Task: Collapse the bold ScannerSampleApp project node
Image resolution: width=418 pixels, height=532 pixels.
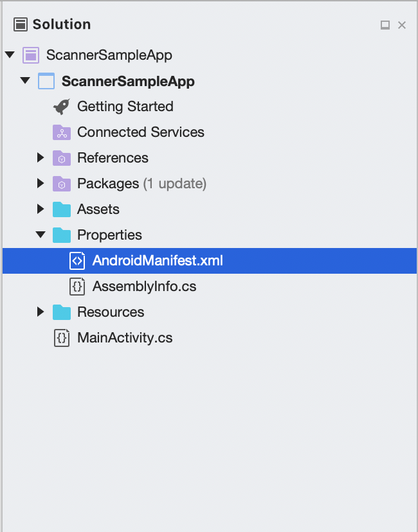Action: point(25,80)
